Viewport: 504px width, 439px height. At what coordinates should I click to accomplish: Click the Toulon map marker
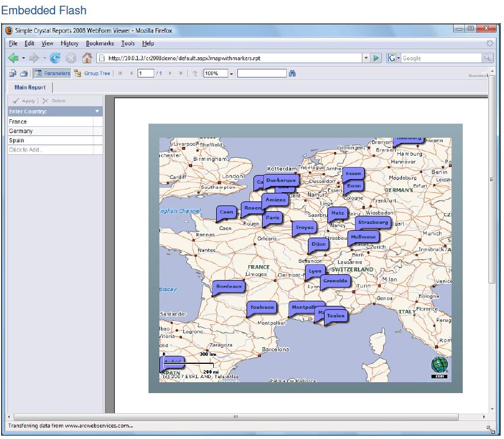point(335,316)
